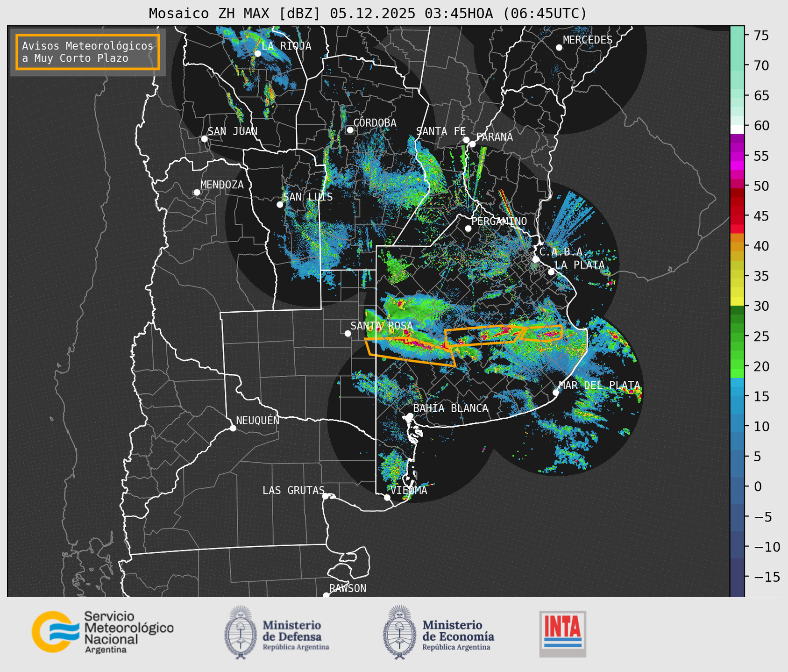Click the orange warning polygon south of Santa Rosa

point(409,351)
